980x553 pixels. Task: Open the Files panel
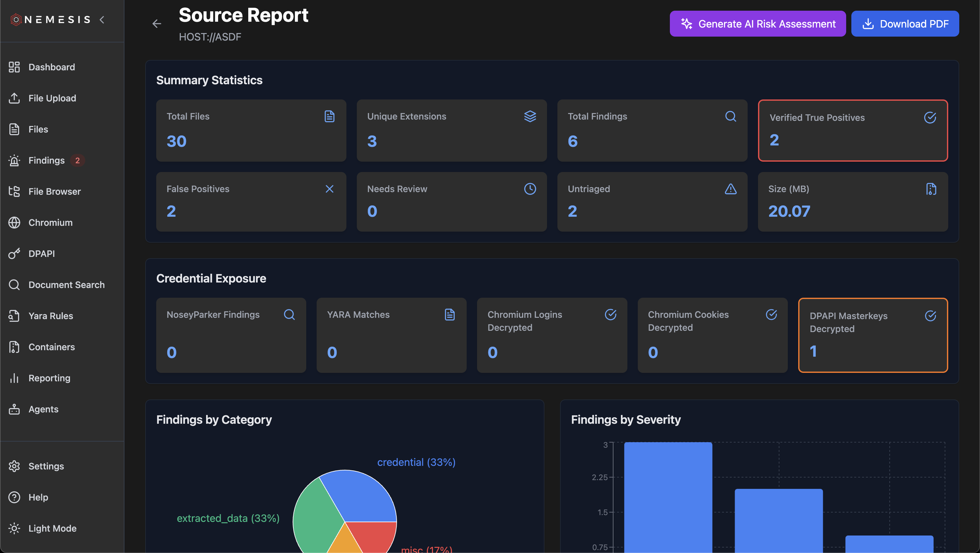38,129
